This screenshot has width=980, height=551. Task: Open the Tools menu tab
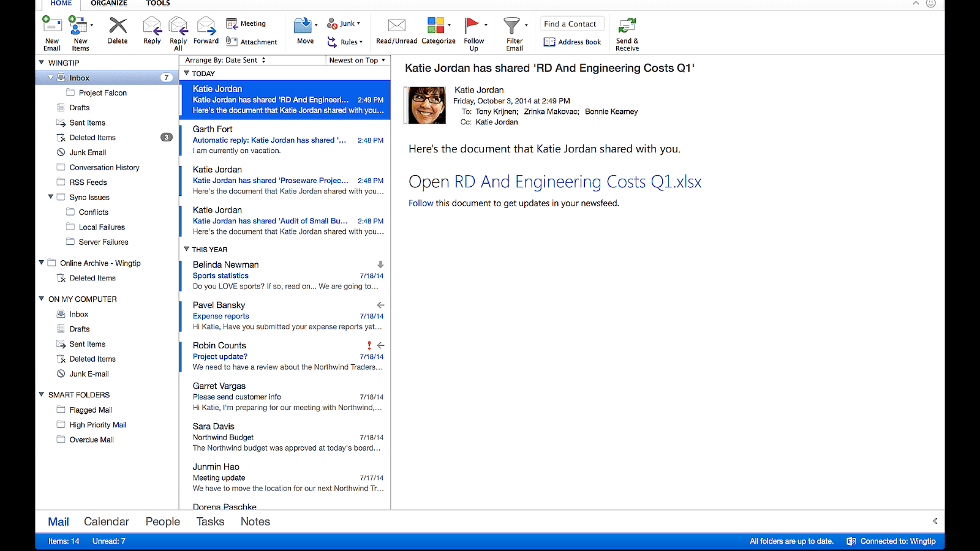click(157, 4)
